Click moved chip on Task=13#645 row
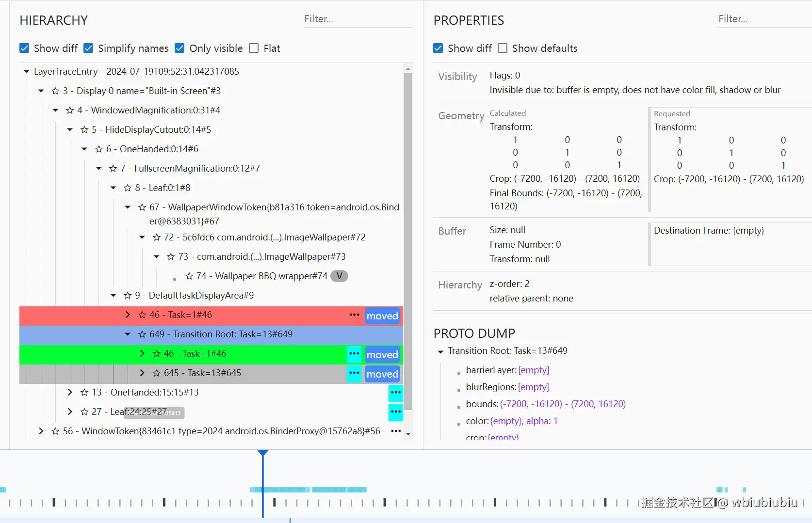 point(382,374)
